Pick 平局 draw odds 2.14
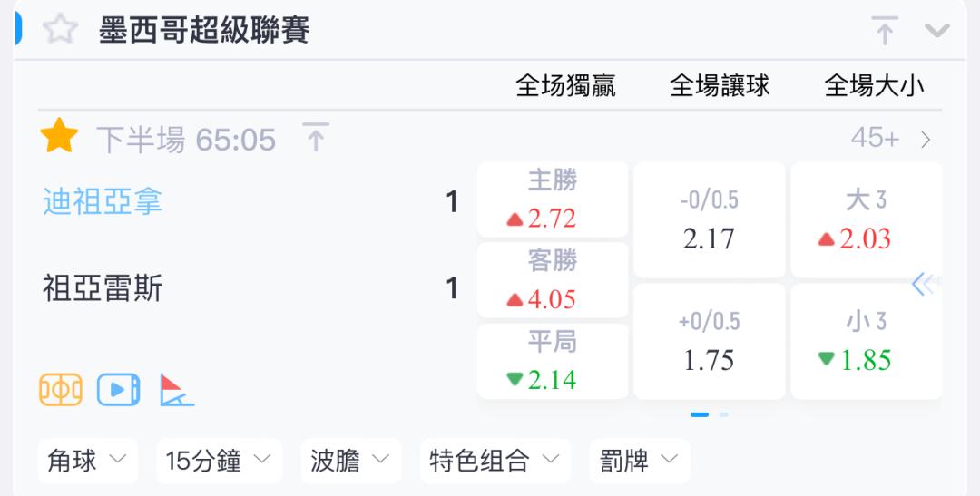This screenshot has width=980, height=496. click(x=553, y=361)
